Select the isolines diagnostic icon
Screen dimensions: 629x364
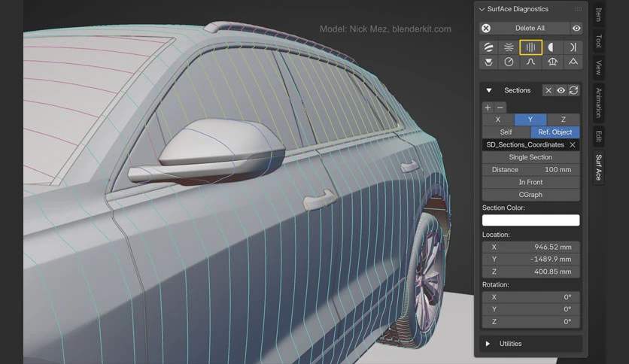tap(509, 47)
